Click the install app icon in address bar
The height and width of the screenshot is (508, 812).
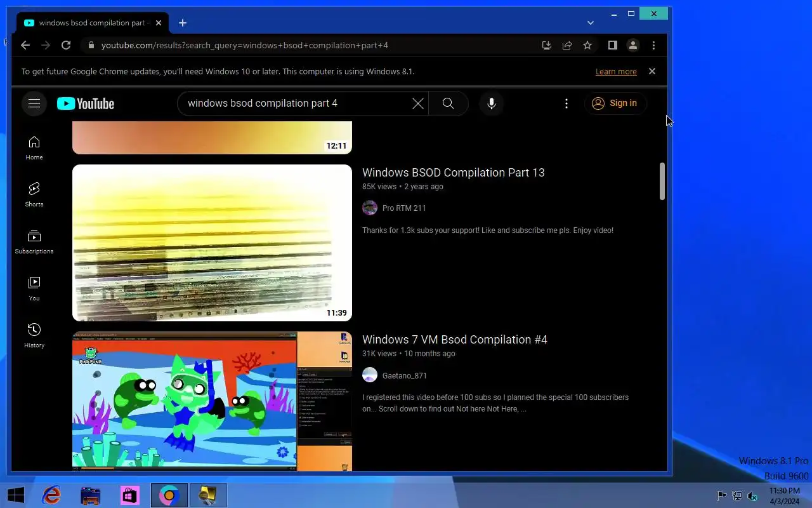pos(547,45)
